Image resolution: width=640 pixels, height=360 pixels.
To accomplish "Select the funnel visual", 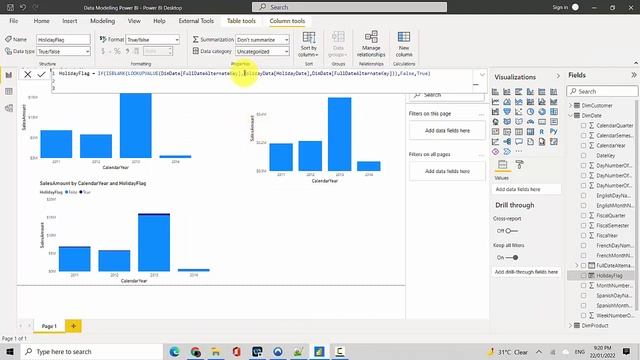I will coord(507,111).
